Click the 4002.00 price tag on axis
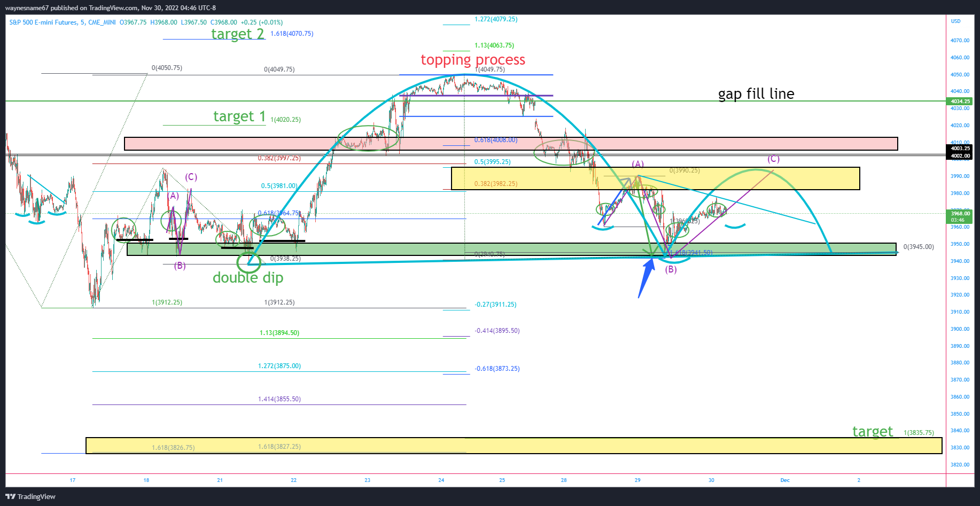This screenshot has height=506, width=980. pos(960,156)
